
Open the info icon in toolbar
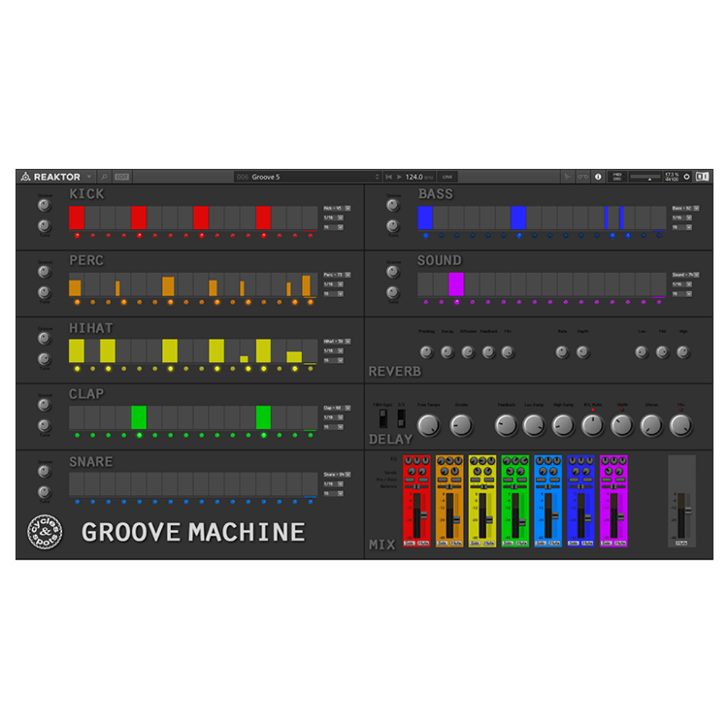[x=598, y=177]
